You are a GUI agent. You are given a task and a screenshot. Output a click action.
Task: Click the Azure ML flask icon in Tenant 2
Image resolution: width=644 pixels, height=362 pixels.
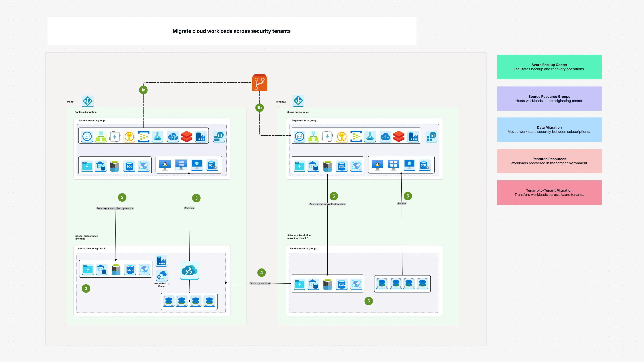[x=370, y=136]
